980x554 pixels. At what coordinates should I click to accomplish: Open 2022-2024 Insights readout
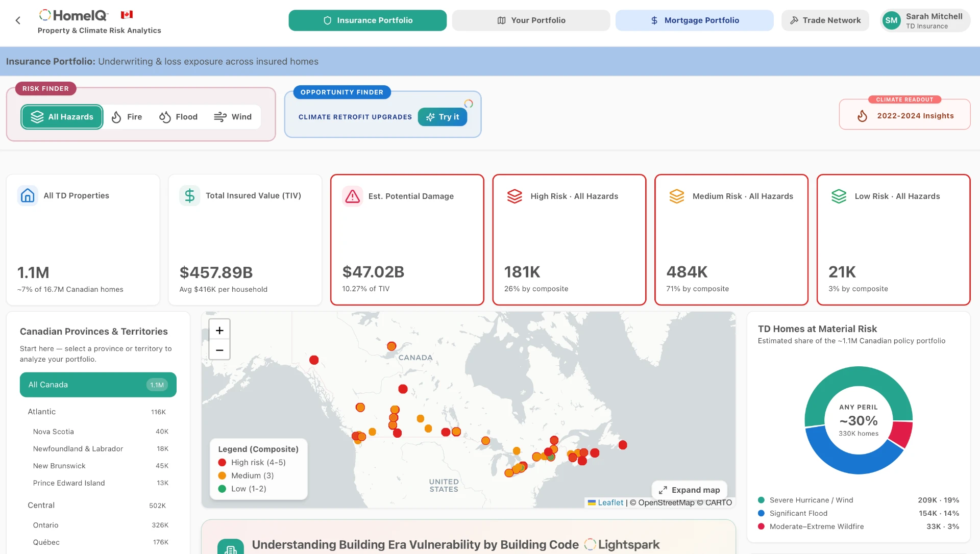pos(904,116)
